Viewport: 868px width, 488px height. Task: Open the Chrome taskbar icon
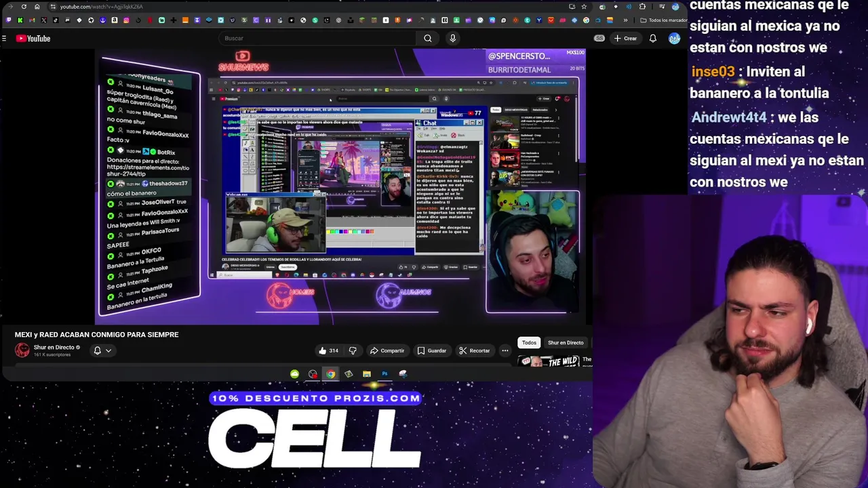(330, 373)
